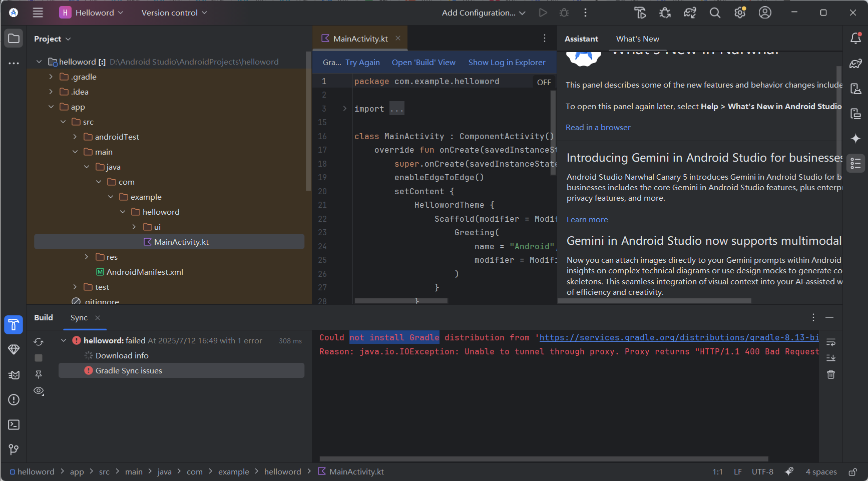The width and height of the screenshot is (868, 481).
Task: Open the Notifications bell
Action: click(855, 38)
